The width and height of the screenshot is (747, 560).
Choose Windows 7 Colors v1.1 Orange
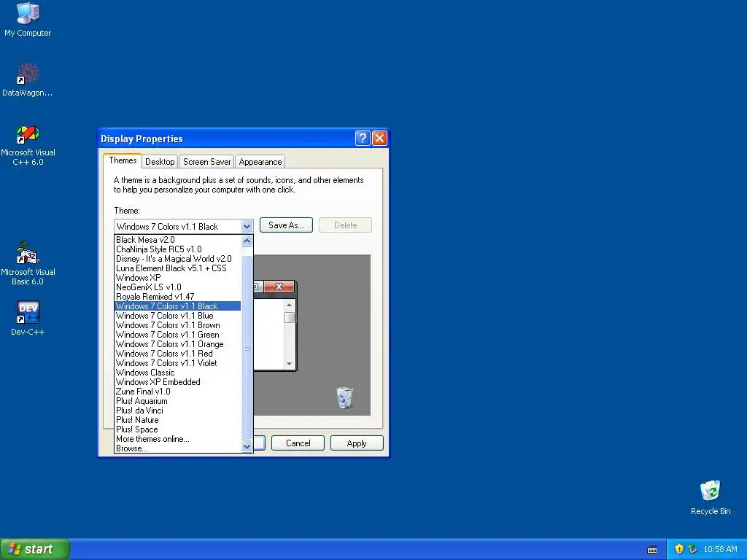[178, 344]
